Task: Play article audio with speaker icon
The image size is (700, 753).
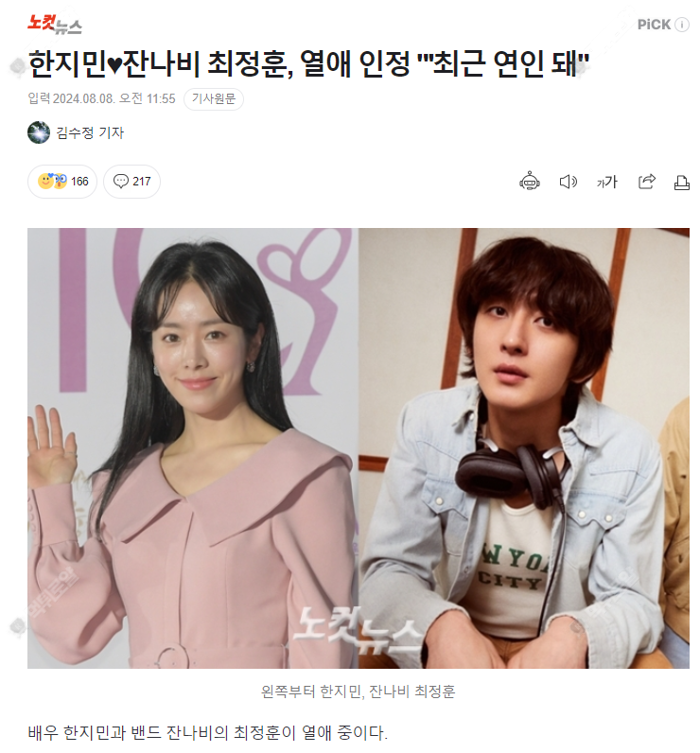Action: [569, 182]
